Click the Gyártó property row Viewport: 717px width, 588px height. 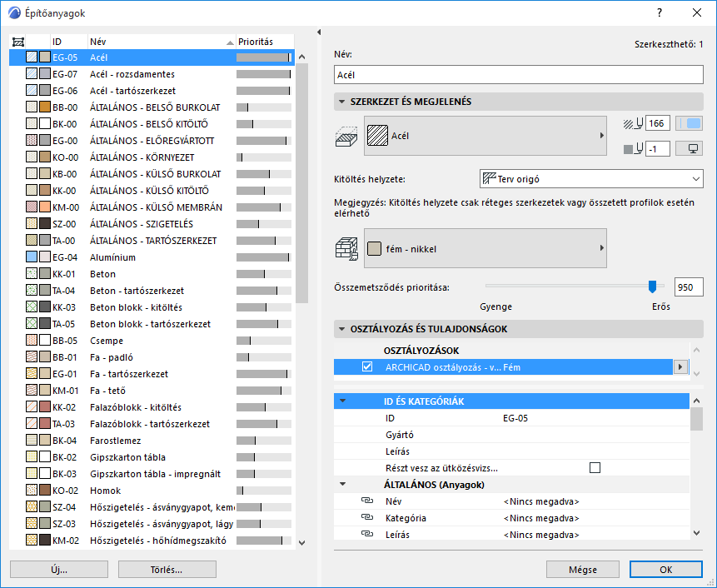click(511, 435)
